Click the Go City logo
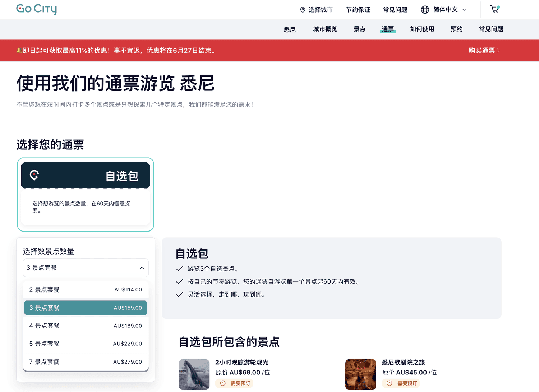Image resolution: width=539 pixels, height=392 pixels. (x=36, y=9)
